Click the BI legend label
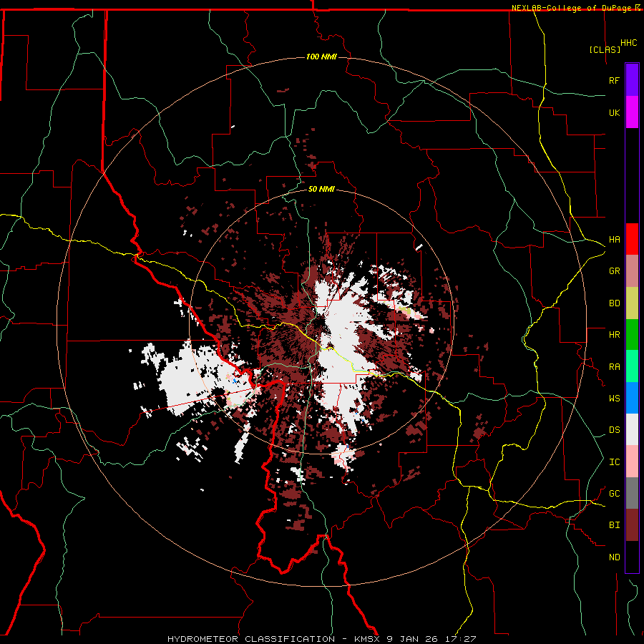 pos(614,525)
